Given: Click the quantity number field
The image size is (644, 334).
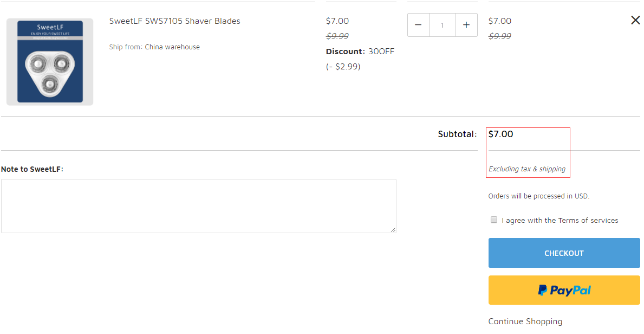Looking at the screenshot, I should [x=443, y=25].
